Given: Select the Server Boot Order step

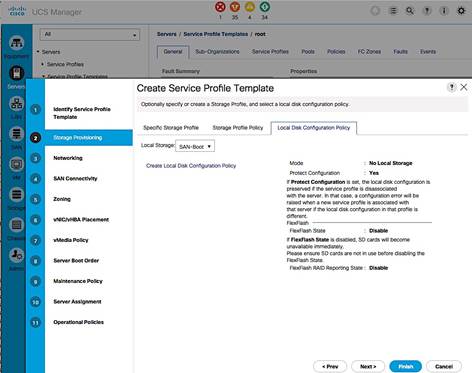Looking at the screenshot, I should coord(76,261).
